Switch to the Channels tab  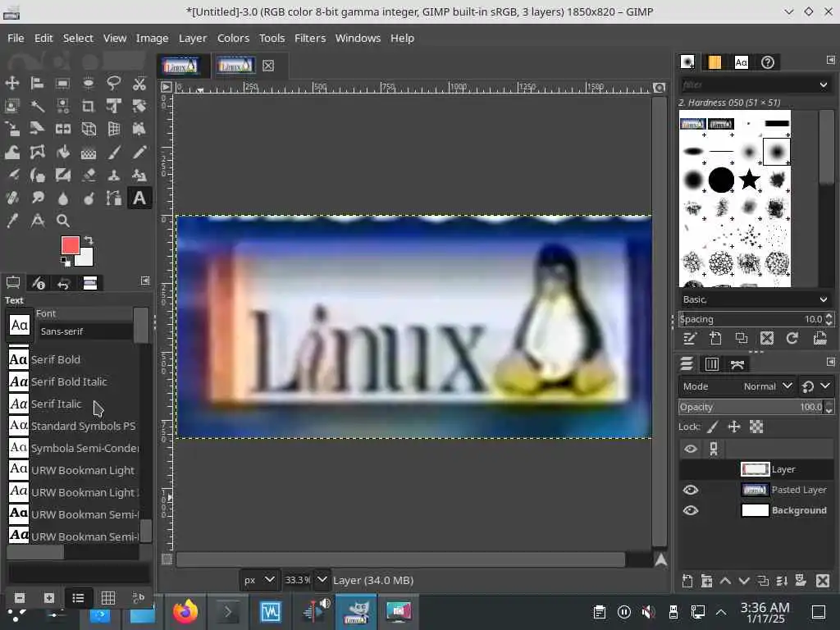coord(712,364)
